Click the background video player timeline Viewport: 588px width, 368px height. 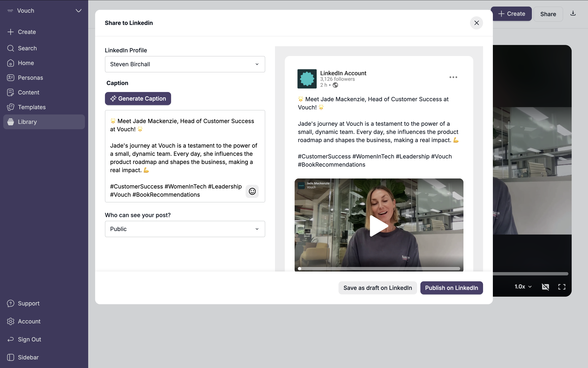click(531, 274)
